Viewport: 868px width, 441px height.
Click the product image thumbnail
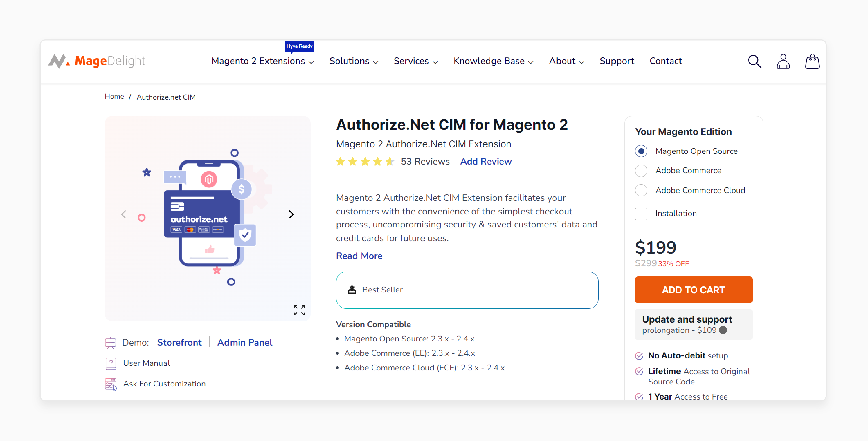pyautogui.click(x=208, y=218)
